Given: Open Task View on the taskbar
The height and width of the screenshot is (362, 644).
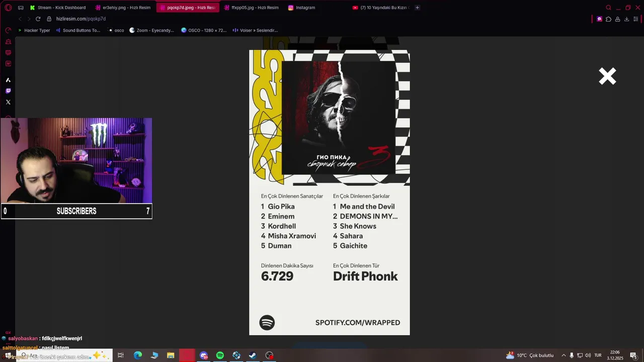Looking at the screenshot, I should click(121, 355).
